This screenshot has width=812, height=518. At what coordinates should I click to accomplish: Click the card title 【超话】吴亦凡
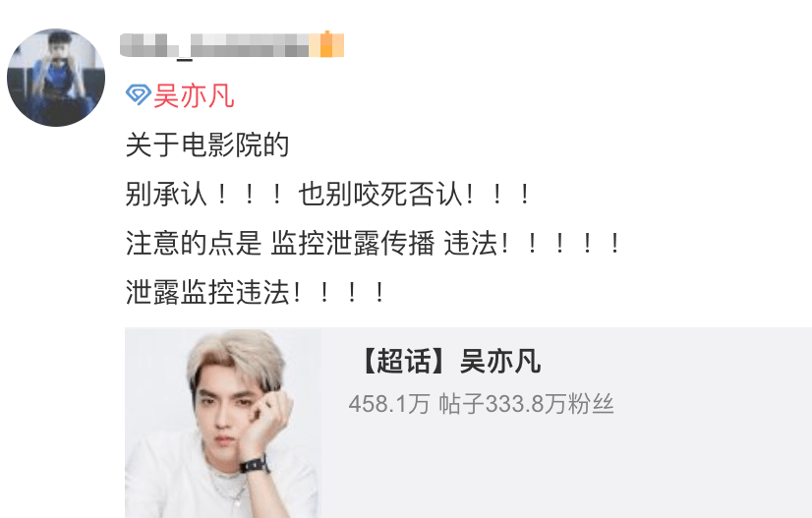(448, 361)
